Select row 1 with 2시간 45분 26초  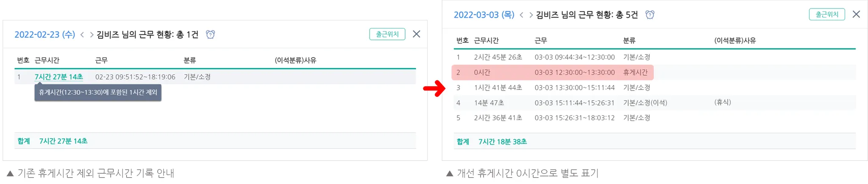pos(498,57)
